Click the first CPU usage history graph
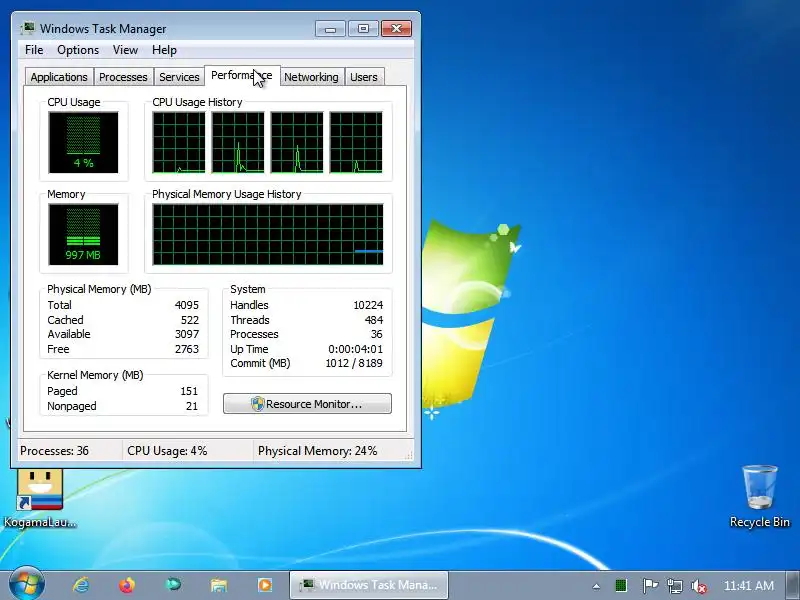The image size is (800, 600). click(x=179, y=142)
